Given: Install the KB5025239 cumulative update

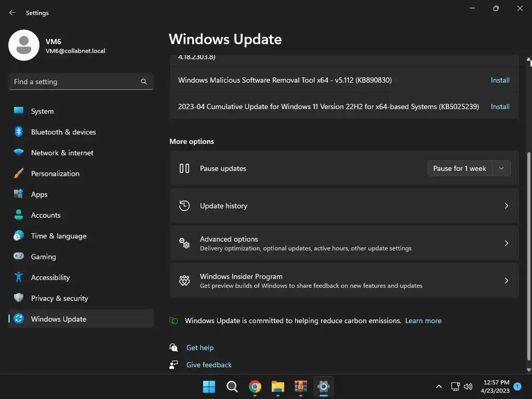Looking at the screenshot, I should pos(500,107).
